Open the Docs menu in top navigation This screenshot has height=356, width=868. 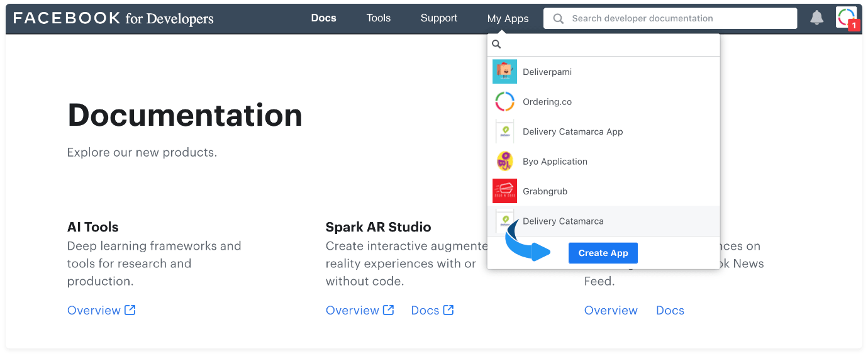tap(323, 18)
